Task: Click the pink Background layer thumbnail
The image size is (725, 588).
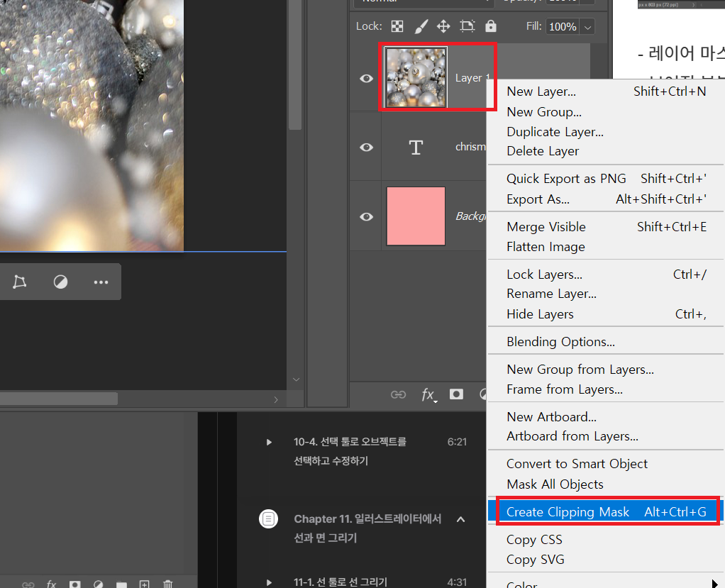Action: coord(416,216)
